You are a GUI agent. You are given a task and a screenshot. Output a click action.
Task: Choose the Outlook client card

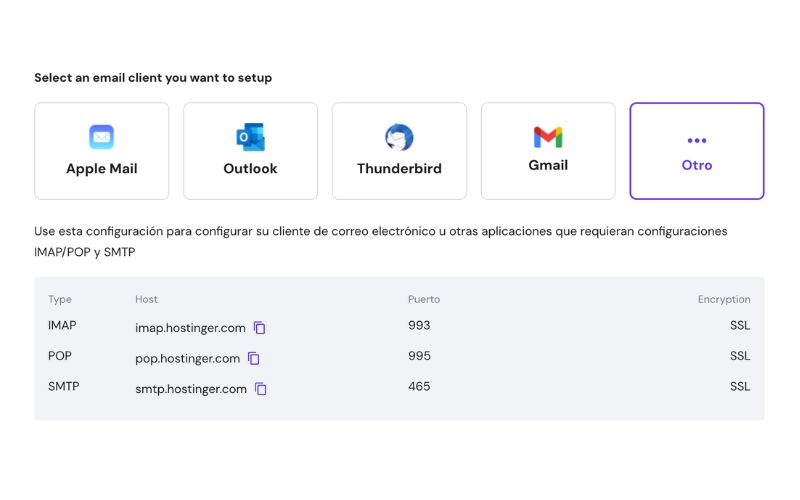click(251, 151)
